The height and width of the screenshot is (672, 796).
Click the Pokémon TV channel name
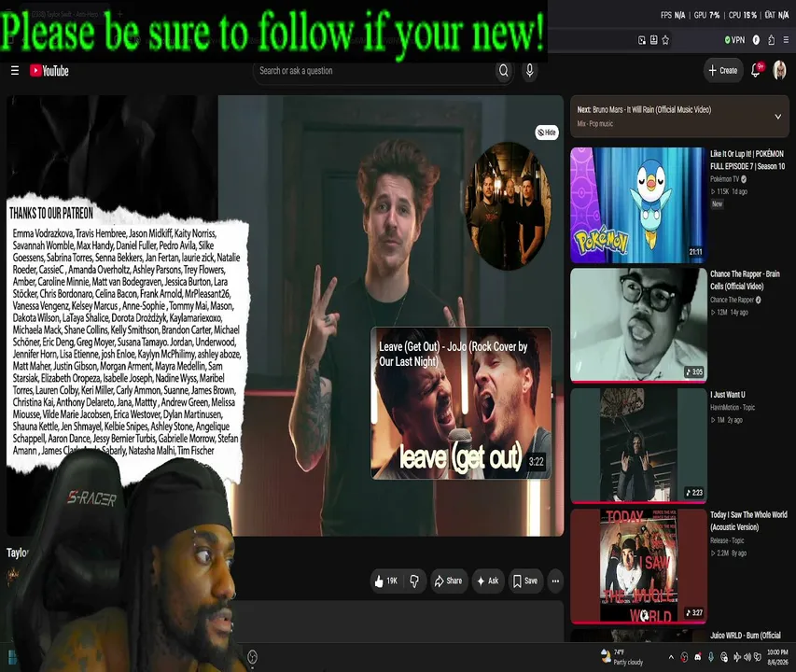click(x=724, y=179)
